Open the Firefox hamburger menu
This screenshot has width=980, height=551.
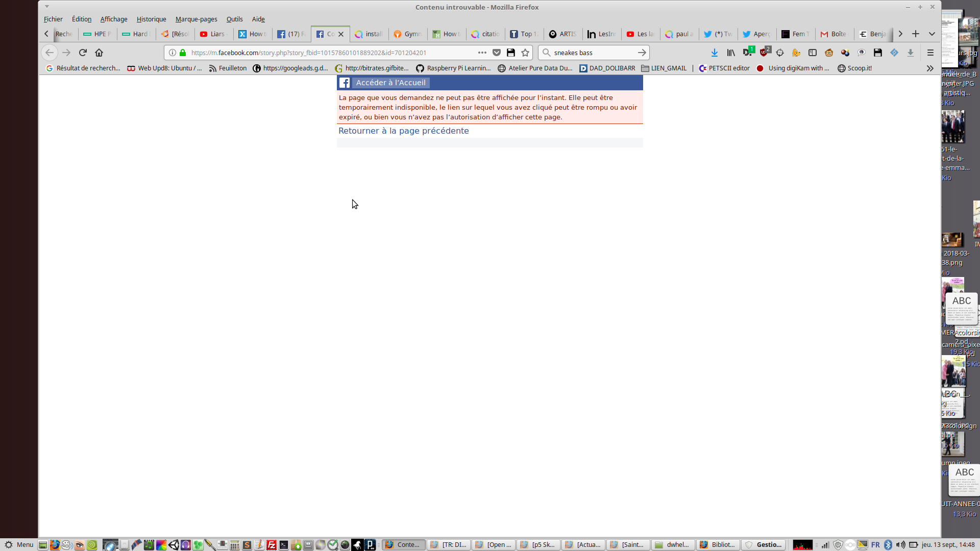pos(930,53)
